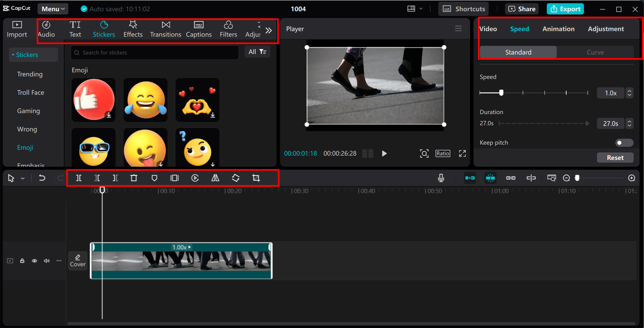This screenshot has width=644, height=328.
Task: Undo the last action
Action: (x=42, y=178)
